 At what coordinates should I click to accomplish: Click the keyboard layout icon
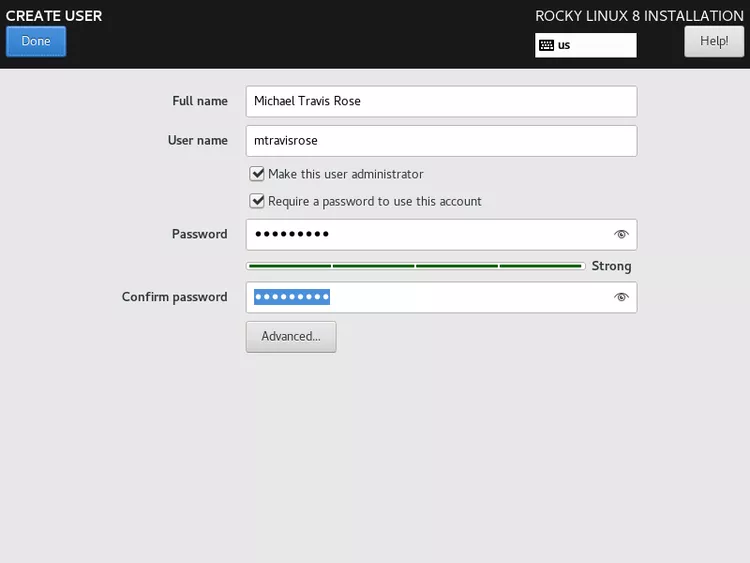pos(546,45)
